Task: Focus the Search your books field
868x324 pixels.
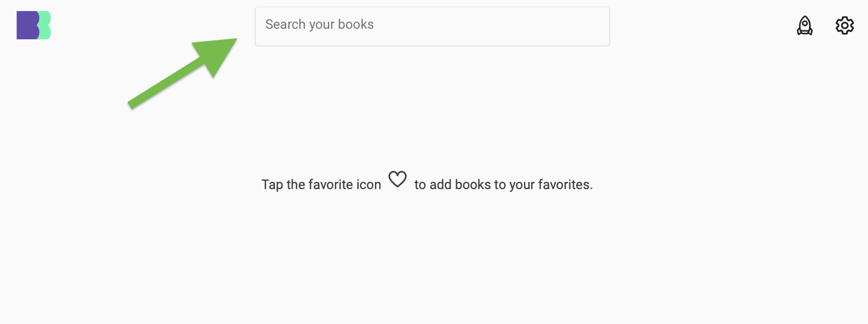Action: pyautogui.click(x=432, y=27)
